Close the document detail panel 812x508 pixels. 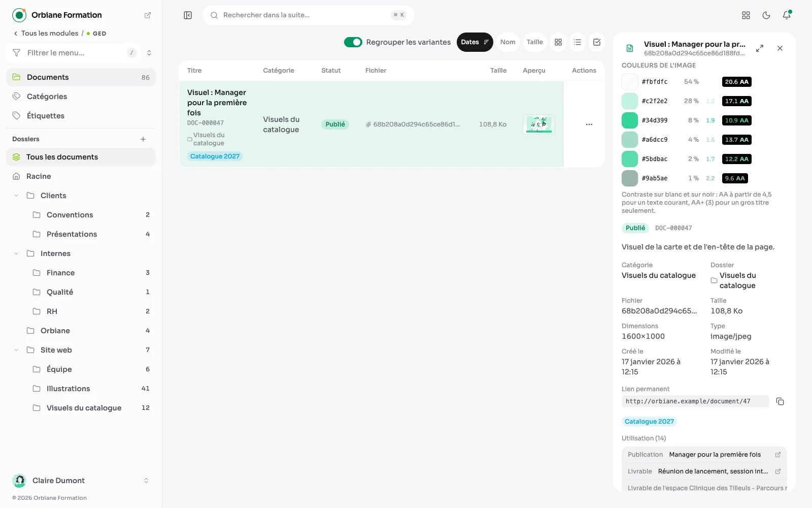(x=780, y=48)
